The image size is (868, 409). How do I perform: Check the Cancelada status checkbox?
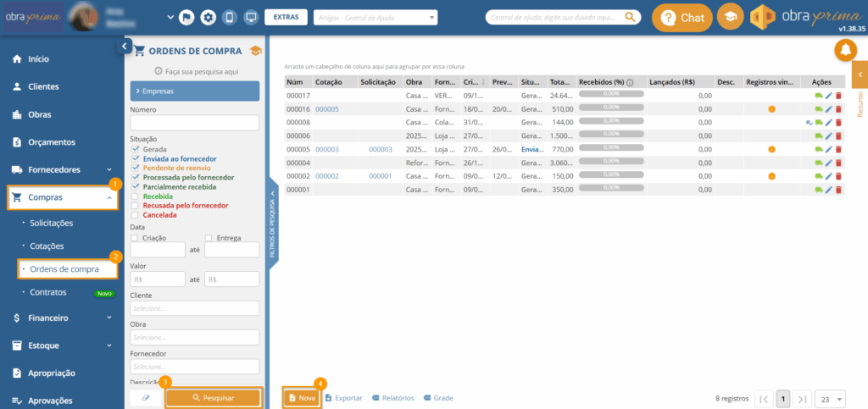tap(135, 215)
